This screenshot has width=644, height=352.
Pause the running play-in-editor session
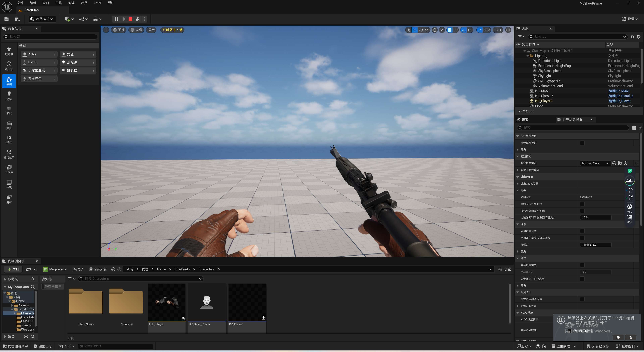[116, 19]
